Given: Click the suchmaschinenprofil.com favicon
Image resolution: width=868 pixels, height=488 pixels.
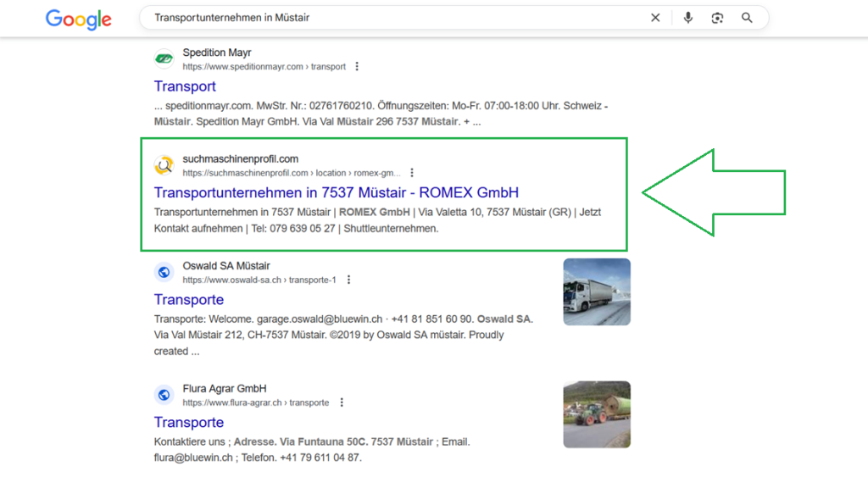Looking at the screenshot, I should (x=164, y=166).
